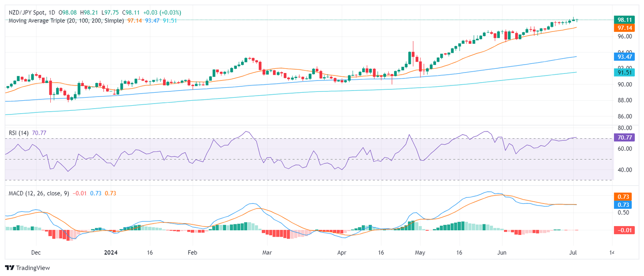
Task: Click the orange 97.14 value in MA legend
Action: pyautogui.click(x=134, y=21)
